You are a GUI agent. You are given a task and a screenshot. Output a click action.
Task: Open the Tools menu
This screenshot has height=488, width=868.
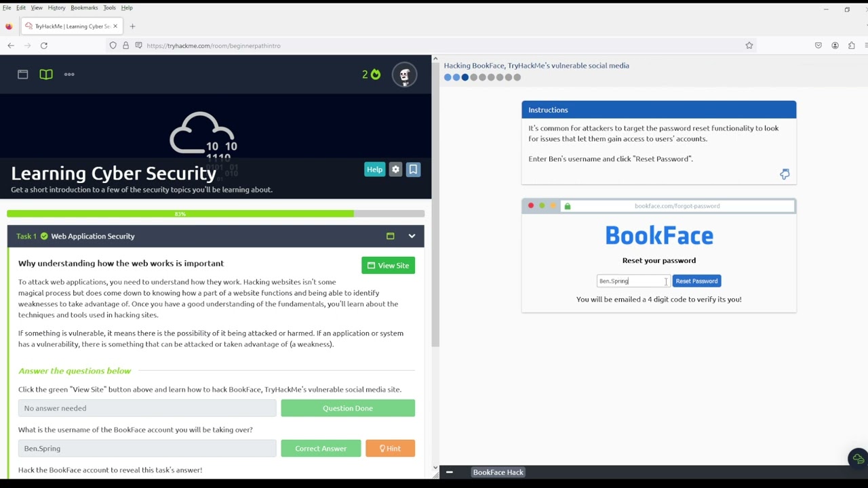pyautogui.click(x=109, y=7)
